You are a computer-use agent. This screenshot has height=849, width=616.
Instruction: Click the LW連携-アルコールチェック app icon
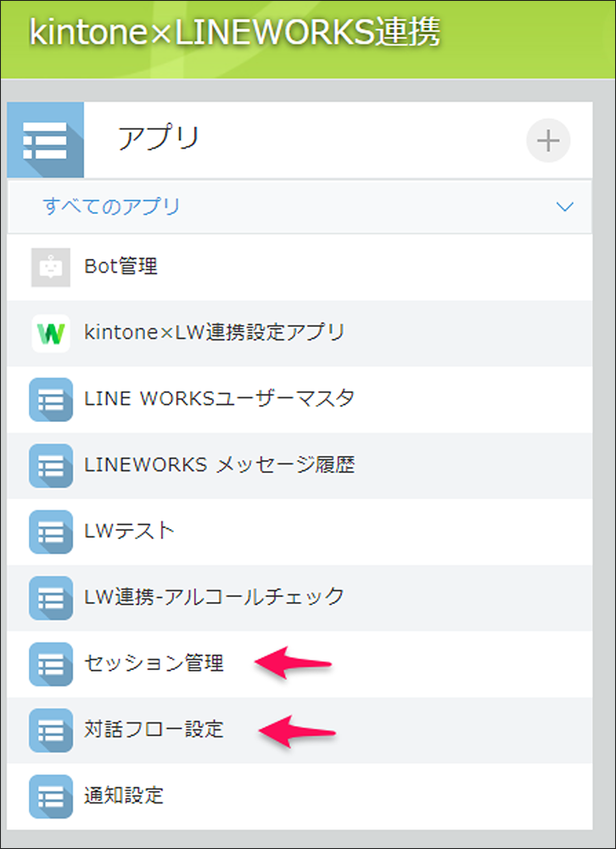[x=51, y=598]
